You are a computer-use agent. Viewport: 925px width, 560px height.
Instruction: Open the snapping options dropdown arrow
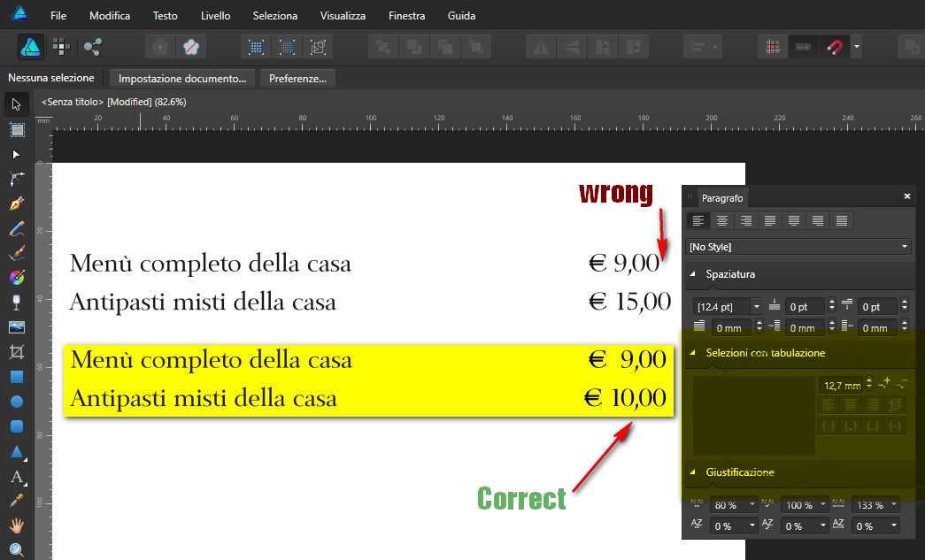pyautogui.click(x=857, y=47)
